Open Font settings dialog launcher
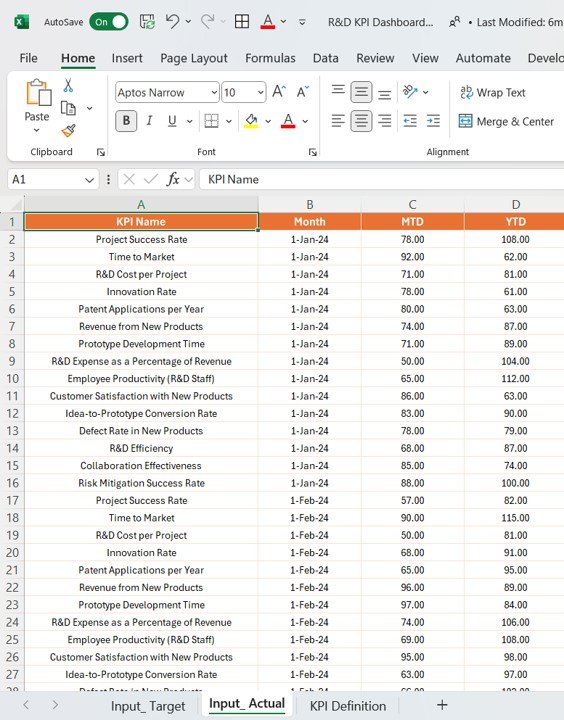The width and height of the screenshot is (564, 720). (x=313, y=152)
